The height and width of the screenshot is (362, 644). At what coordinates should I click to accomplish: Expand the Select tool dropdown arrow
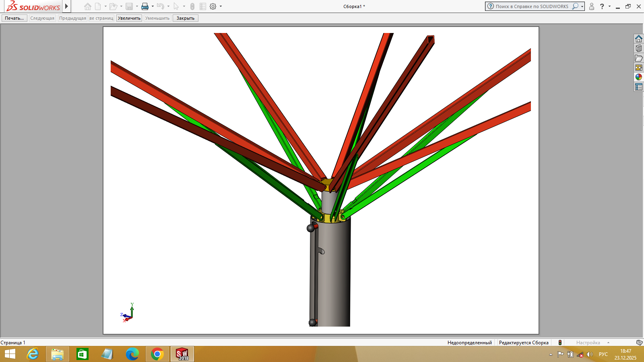point(184,6)
